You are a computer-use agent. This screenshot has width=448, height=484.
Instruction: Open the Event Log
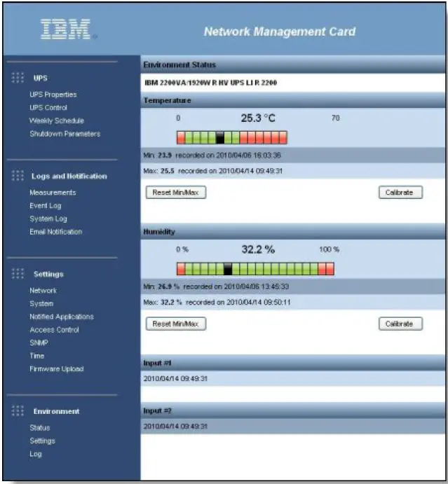click(46, 205)
